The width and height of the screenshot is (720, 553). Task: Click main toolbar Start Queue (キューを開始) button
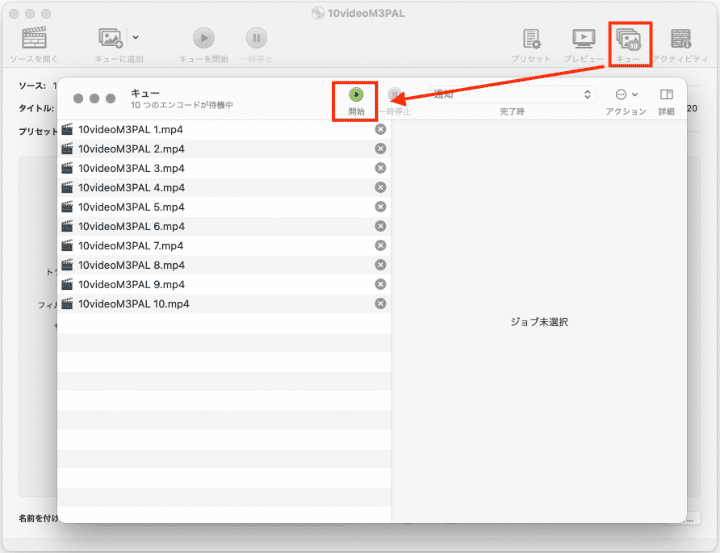[x=203, y=38]
